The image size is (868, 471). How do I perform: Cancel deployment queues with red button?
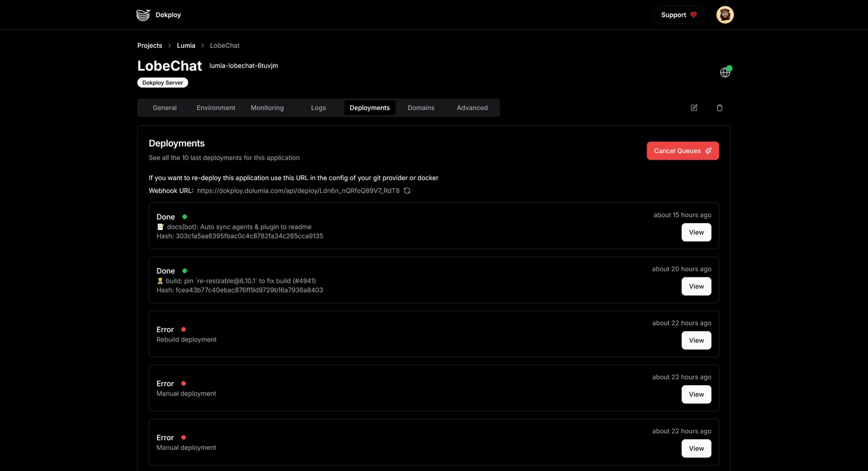pyautogui.click(x=682, y=151)
